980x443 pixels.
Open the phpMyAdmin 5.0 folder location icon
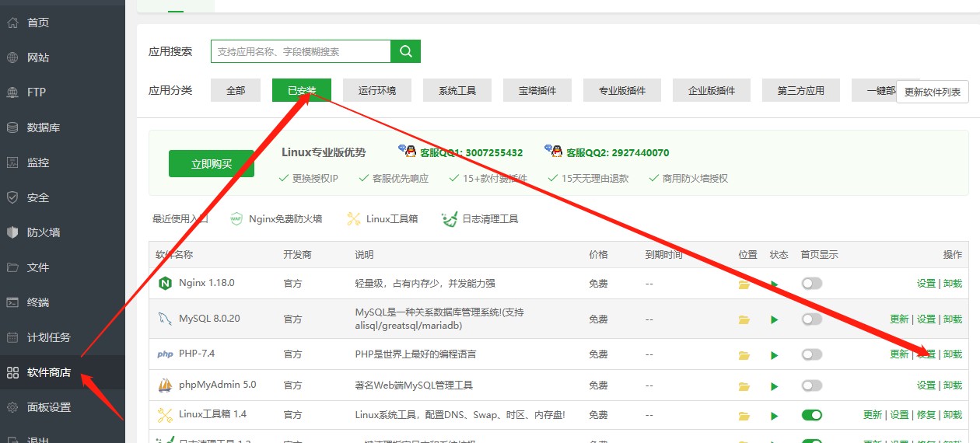click(x=744, y=385)
